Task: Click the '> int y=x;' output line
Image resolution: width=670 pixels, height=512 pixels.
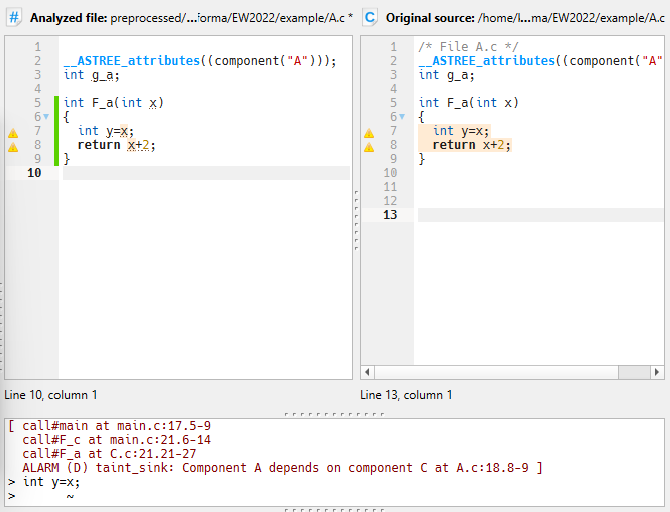Action: pyautogui.click(x=44, y=482)
